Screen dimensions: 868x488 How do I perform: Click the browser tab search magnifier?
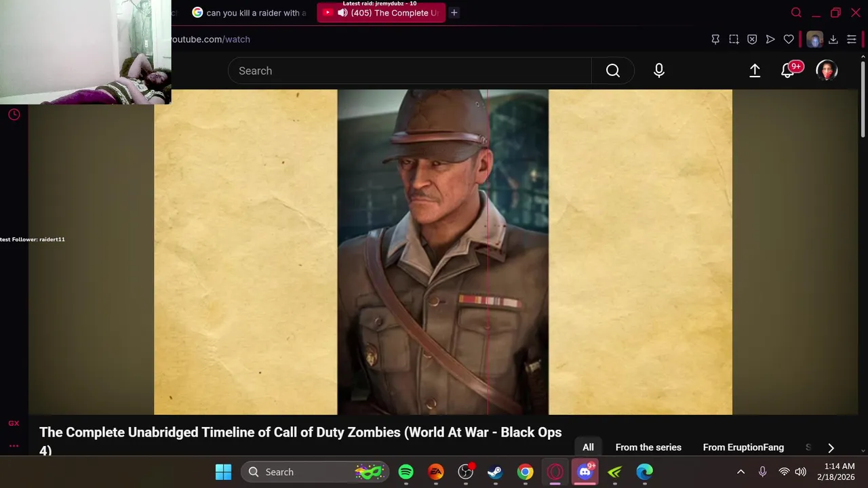[x=796, y=12]
